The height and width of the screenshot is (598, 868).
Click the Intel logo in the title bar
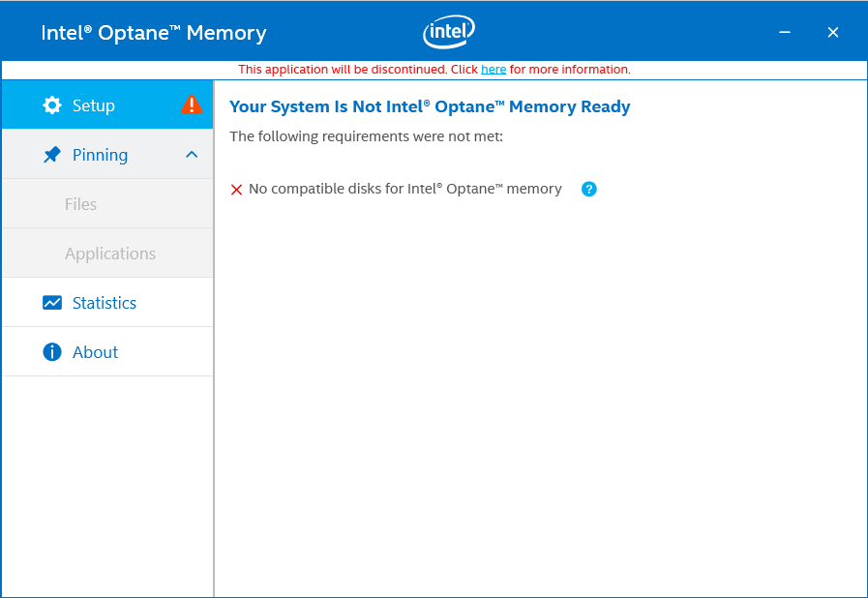tap(448, 31)
